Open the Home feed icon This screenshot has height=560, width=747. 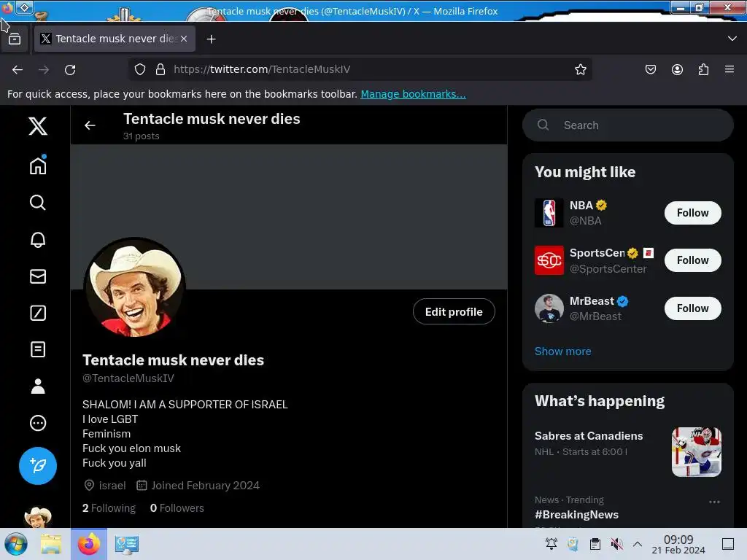click(x=38, y=166)
